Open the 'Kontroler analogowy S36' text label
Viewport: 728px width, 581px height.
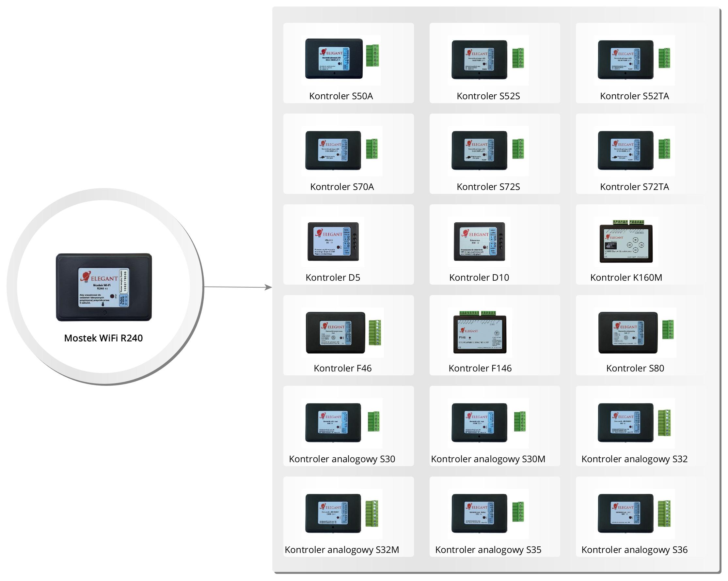(x=634, y=550)
